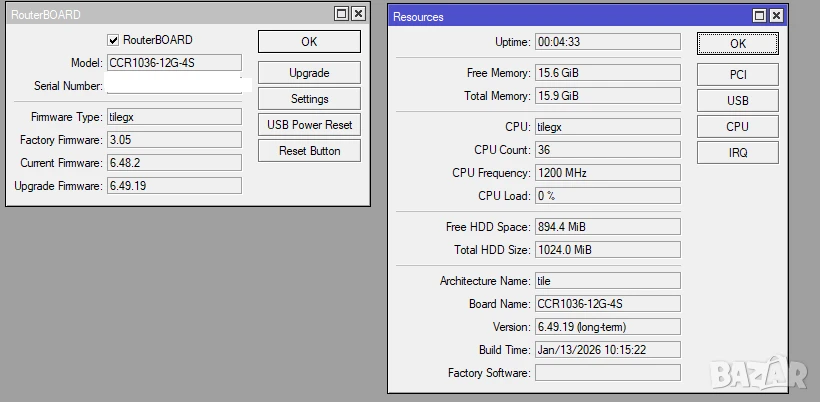Click the Uptime value 00:04:33

[x=608, y=42]
